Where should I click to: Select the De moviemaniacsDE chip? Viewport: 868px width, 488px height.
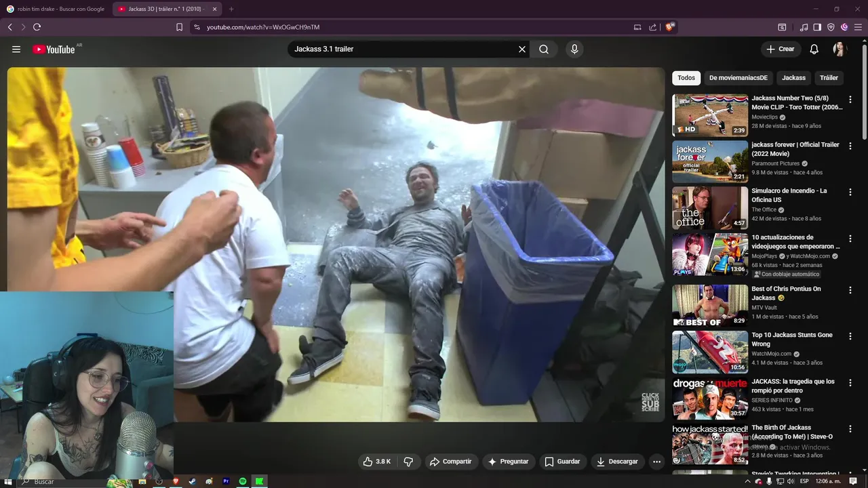[738, 78]
